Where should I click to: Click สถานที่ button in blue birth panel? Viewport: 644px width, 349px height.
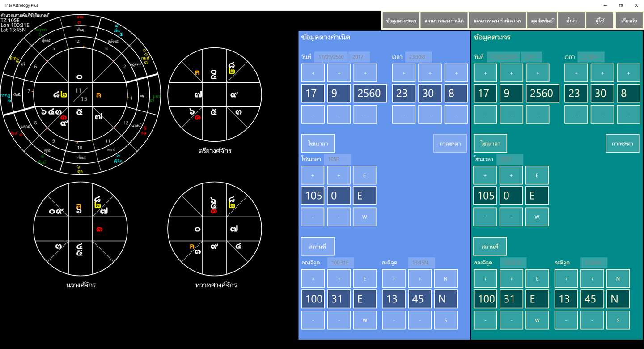(x=318, y=247)
